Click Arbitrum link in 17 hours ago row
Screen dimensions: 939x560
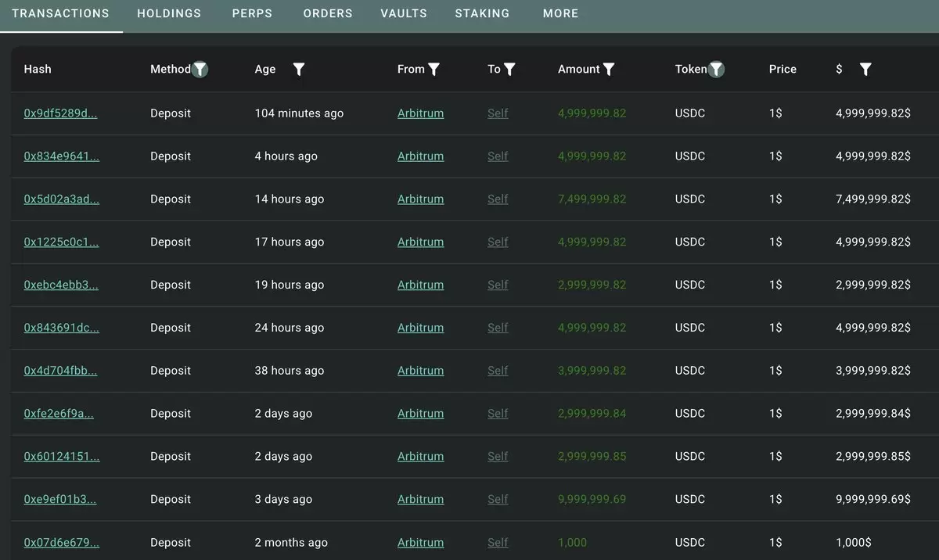pos(420,242)
